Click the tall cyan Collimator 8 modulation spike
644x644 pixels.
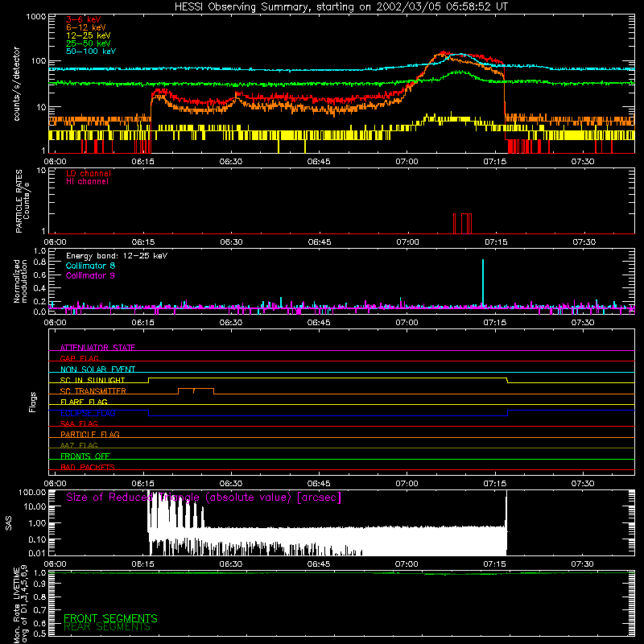pyautogui.click(x=483, y=283)
